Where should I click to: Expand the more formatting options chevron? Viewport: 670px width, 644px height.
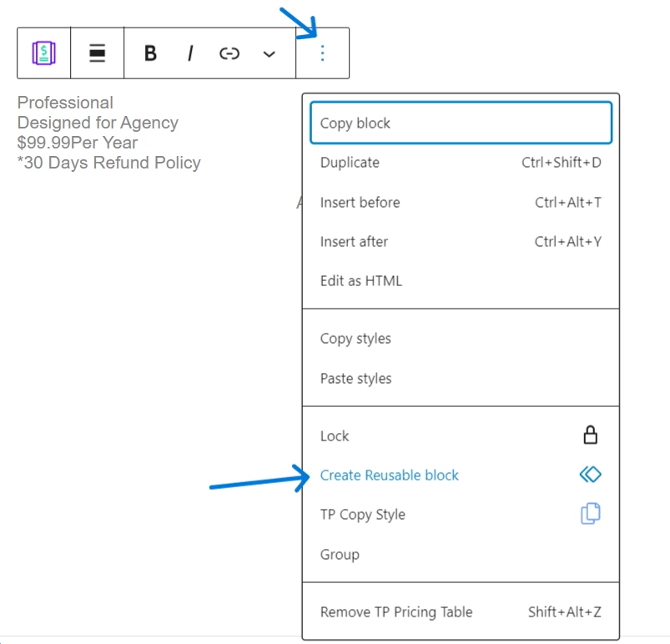(x=269, y=53)
